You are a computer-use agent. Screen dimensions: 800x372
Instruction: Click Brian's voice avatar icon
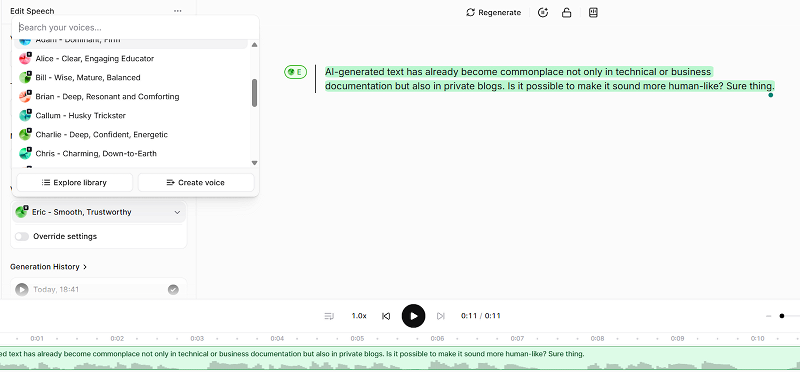[25, 96]
